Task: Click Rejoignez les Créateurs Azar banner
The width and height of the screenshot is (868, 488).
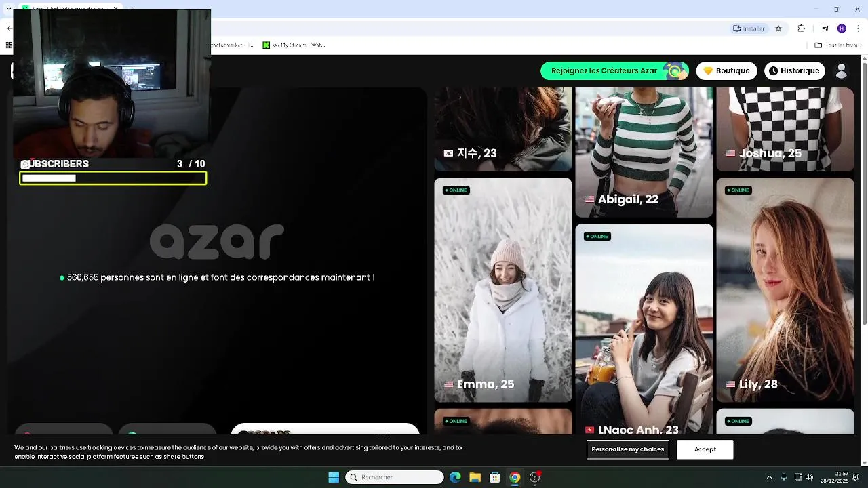Action: tap(614, 70)
